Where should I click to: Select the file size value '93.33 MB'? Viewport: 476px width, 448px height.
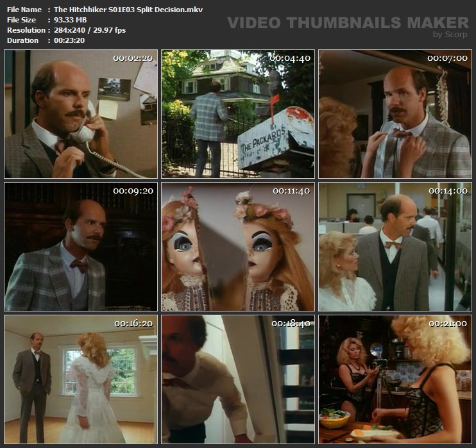click(x=70, y=20)
